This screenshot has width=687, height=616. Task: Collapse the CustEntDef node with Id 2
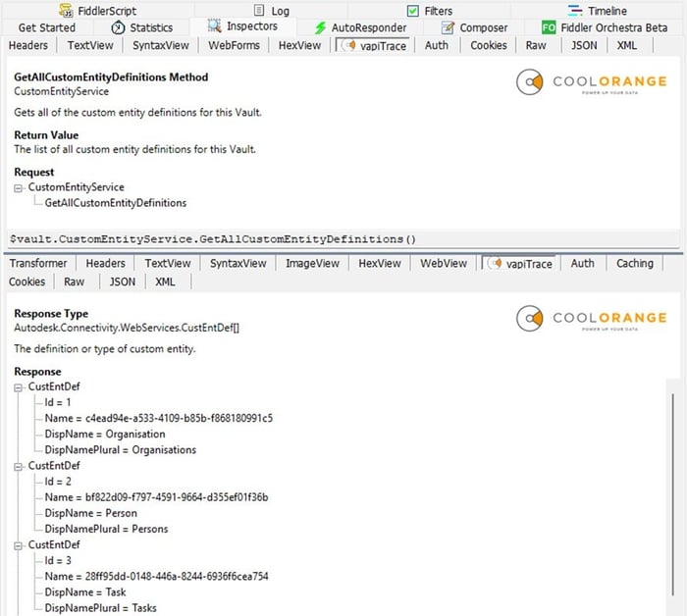tap(18, 467)
